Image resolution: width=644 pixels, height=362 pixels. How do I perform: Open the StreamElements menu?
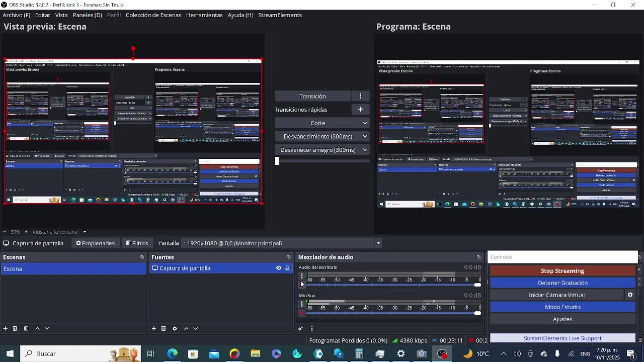280,15
